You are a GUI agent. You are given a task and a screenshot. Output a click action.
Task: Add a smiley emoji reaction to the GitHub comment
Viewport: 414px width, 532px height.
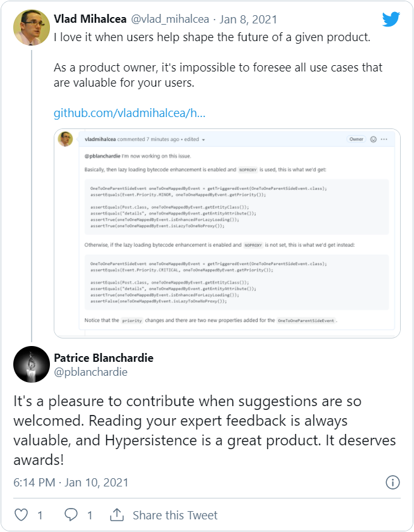pyautogui.click(x=374, y=139)
